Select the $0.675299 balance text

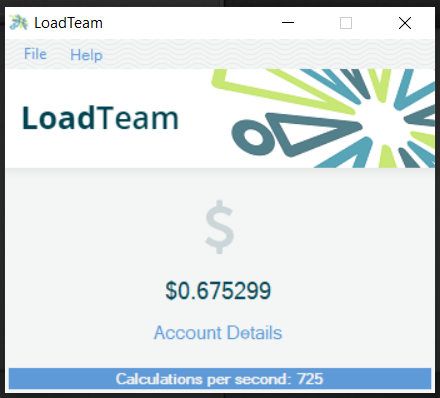pos(218,291)
